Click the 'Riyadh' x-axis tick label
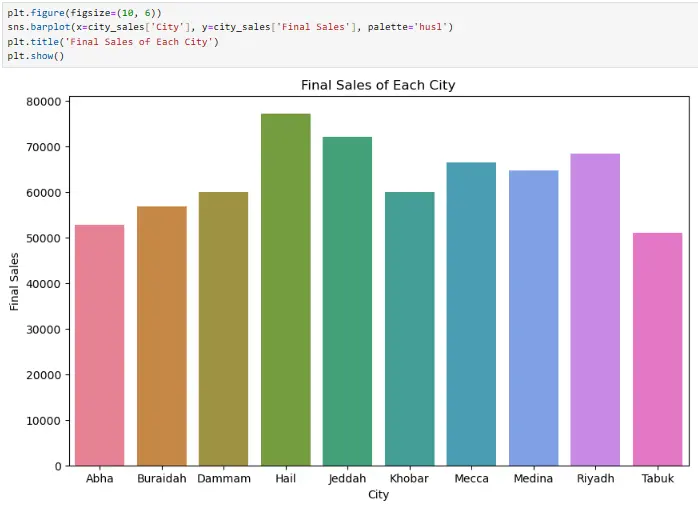Screen dimensions: 698x507 pyautogui.click(x=595, y=479)
